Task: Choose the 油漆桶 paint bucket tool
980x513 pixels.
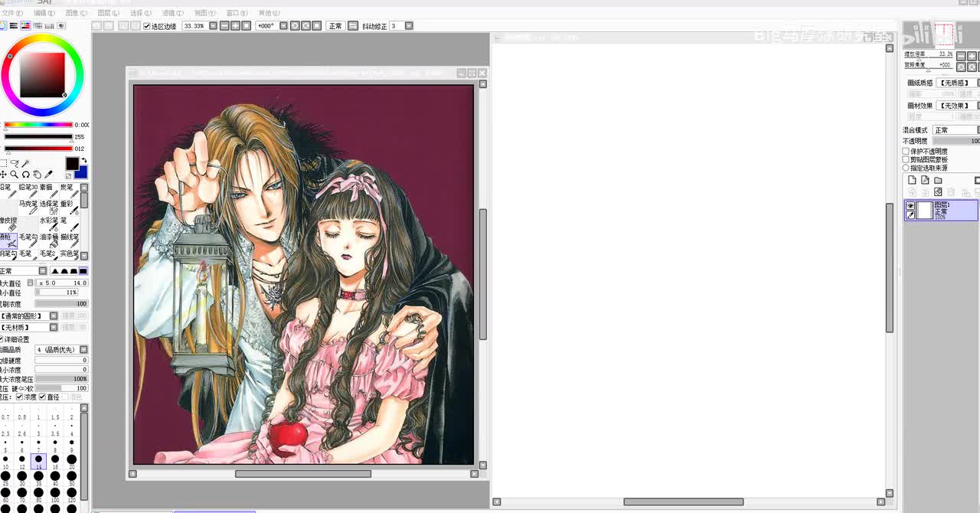Action: 49,240
